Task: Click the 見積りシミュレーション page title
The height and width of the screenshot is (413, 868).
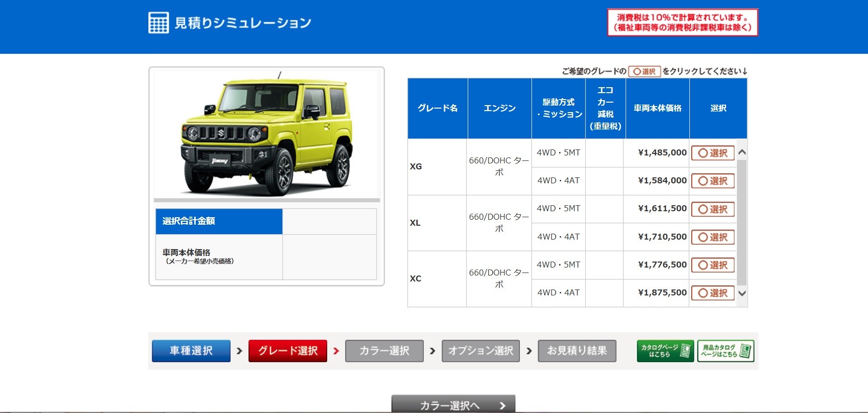Action: [x=243, y=23]
